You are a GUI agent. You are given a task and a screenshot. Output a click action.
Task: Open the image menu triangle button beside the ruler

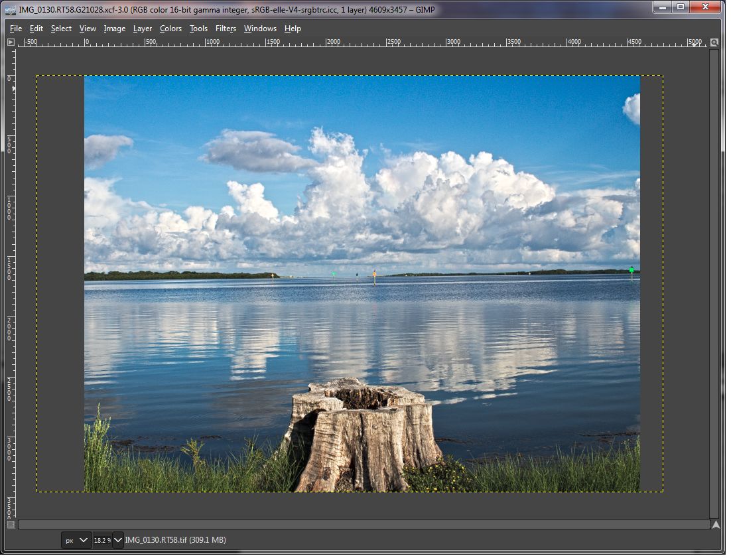[x=11, y=42]
